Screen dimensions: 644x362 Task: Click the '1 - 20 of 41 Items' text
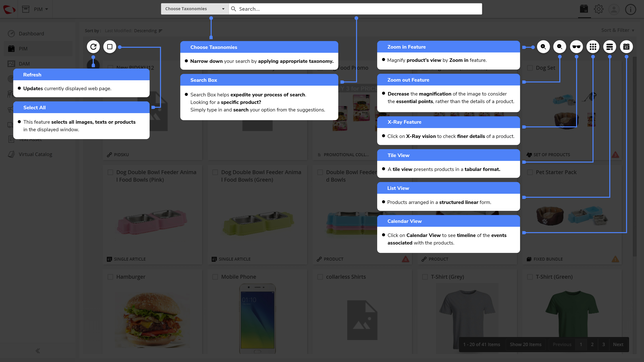pyautogui.click(x=481, y=344)
